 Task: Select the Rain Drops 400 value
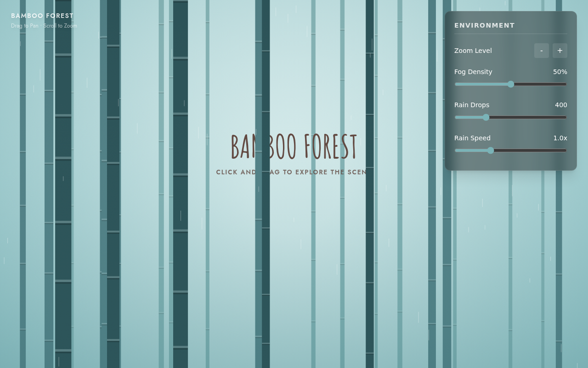(x=561, y=105)
